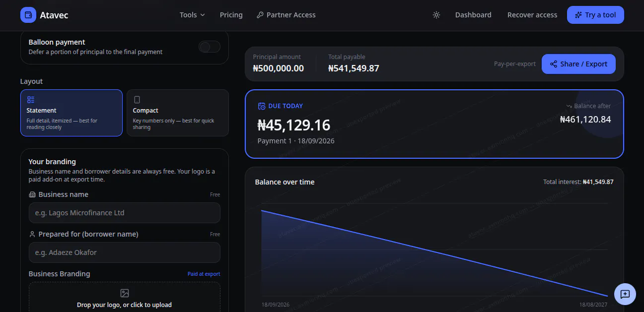Click the Principal amount ₦500,000.00 value
This screenshot has width=644, height=312.
(x=279, y=68)
